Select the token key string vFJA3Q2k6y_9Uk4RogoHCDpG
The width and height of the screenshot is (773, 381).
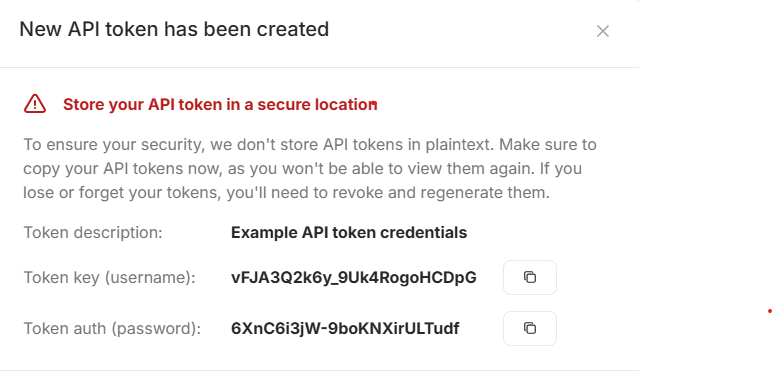pos(353,278)
